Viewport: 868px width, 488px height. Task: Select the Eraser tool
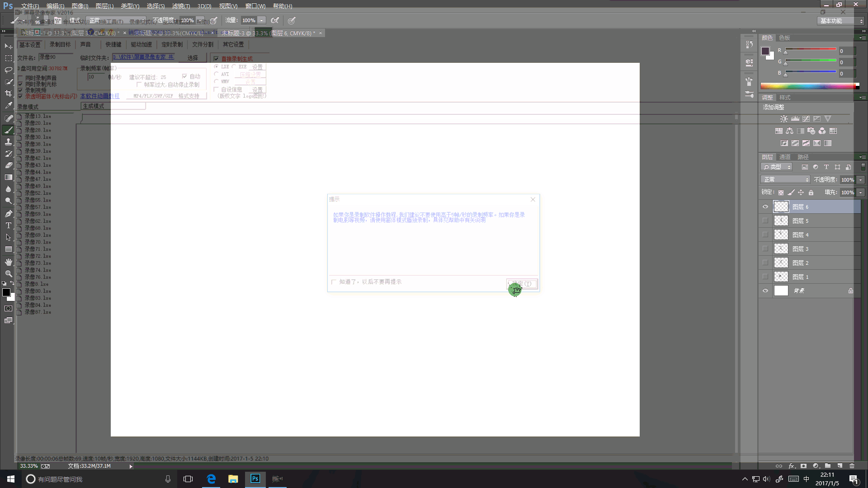coord(8,165)
